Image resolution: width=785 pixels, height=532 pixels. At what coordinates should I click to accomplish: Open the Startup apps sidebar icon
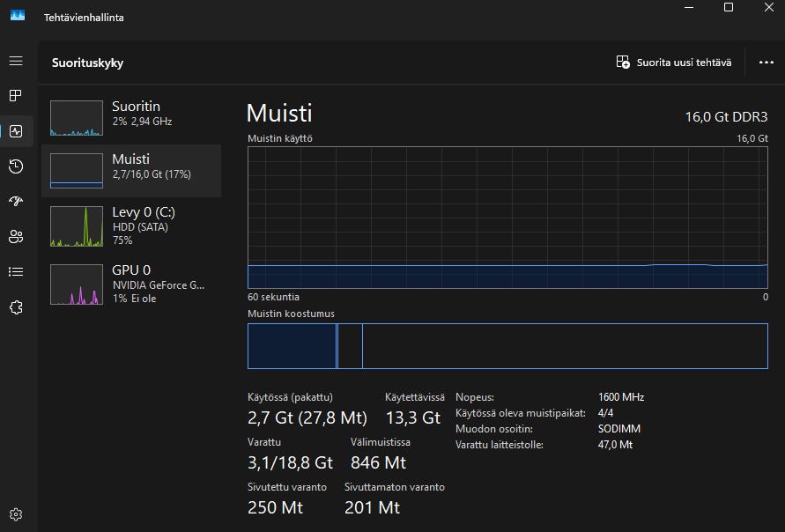[x=16, y=201]
